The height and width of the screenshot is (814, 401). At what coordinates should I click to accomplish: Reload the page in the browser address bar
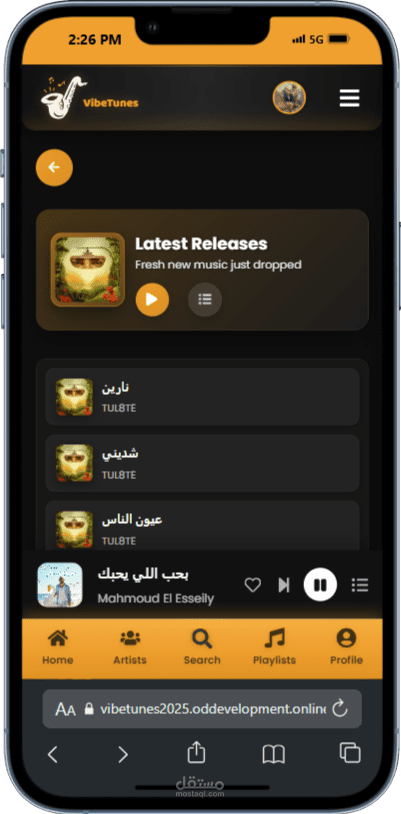coord(340,709)
